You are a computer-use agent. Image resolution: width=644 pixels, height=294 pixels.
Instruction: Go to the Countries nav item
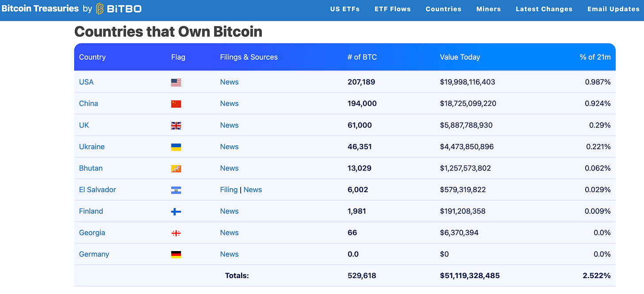[443, 9]
